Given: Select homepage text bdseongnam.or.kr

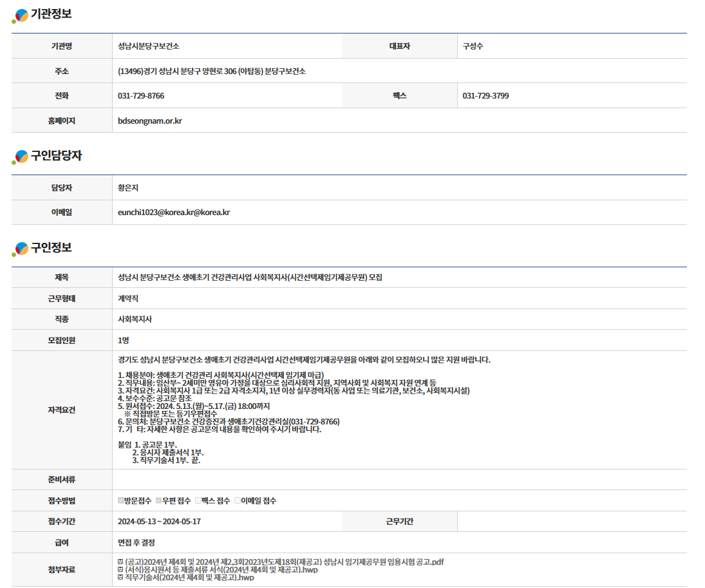Looking at the screenshot, I should [150, 120].
